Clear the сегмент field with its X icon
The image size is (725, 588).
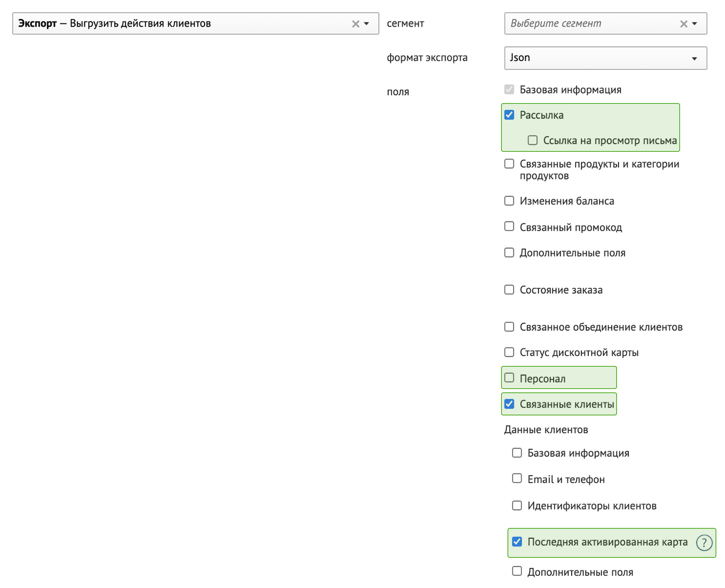(x=683, y=24)
